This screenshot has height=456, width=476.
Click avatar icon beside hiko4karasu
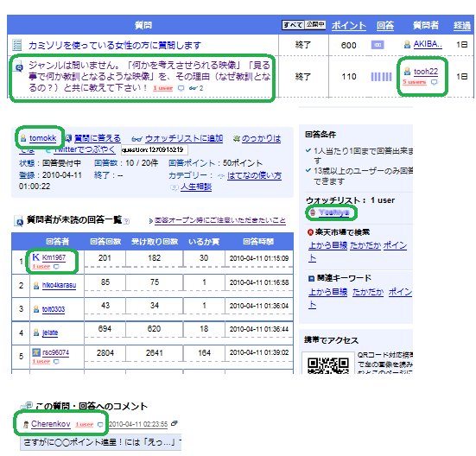(x=36, y=286)
